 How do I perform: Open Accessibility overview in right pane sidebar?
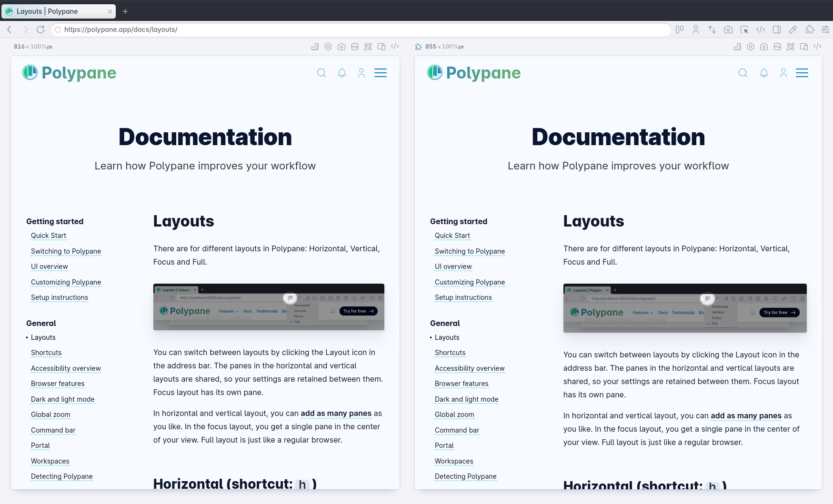[x=470, y=368]
